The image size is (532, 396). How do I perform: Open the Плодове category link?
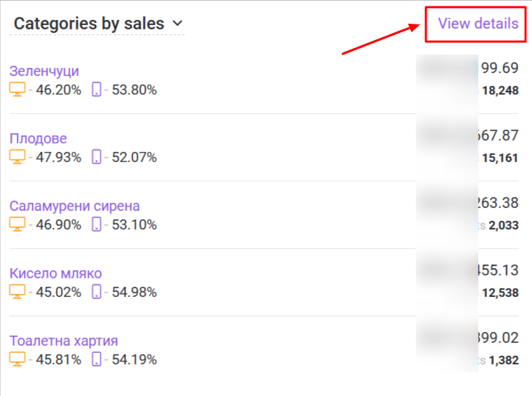(38, 138)
